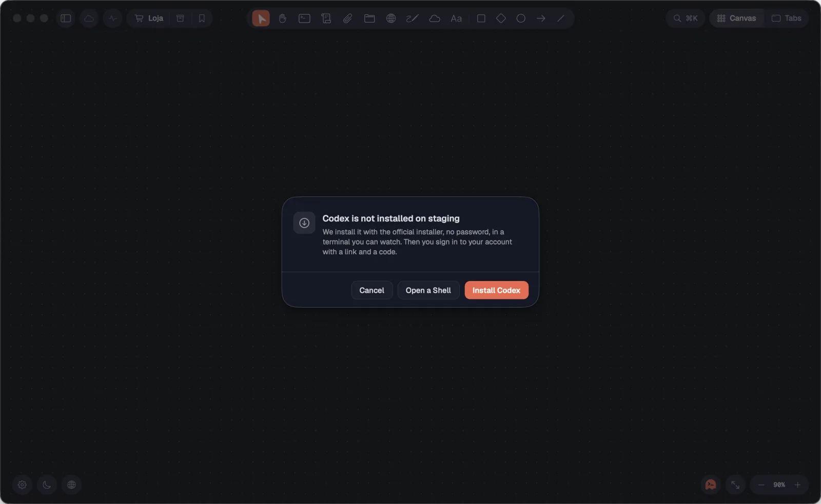Click the fit-to-screen expand arrows icon

pos(735,485)
